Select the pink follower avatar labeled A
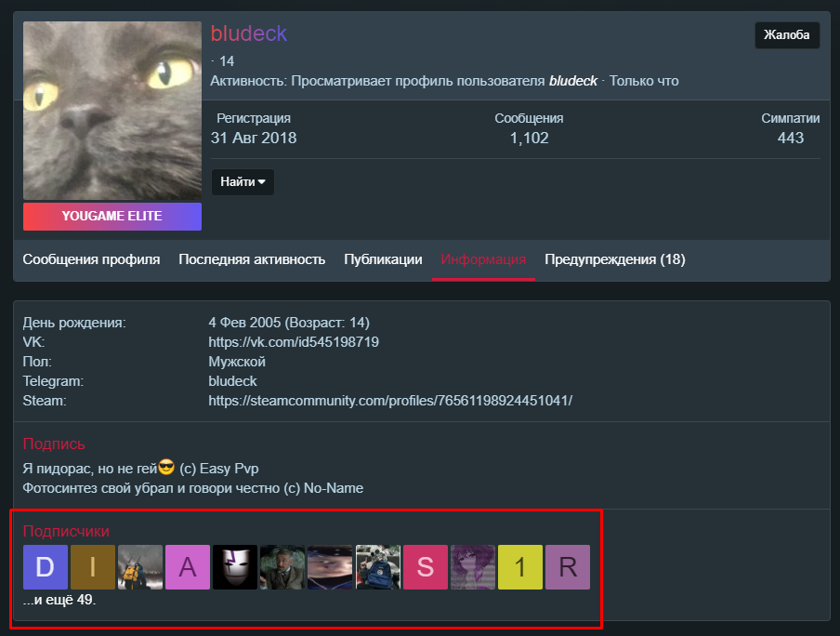The height and width of the screenshot is (636, 840). pyautogui.click(x=188, y=567)
